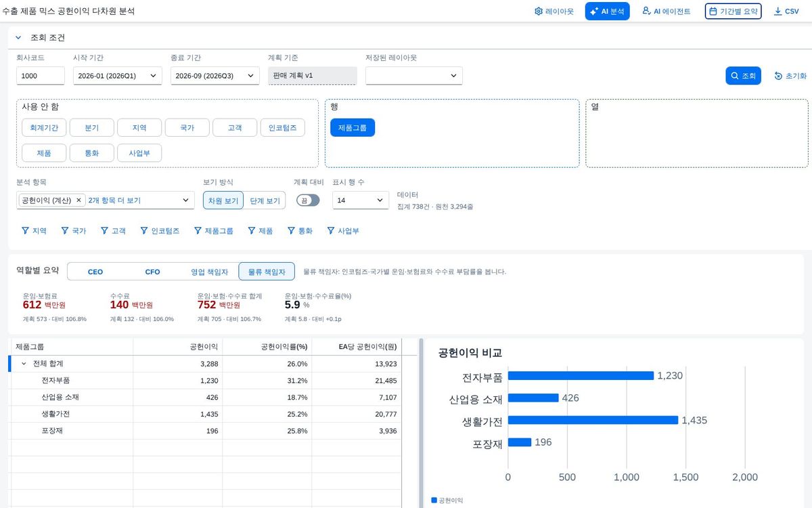Select the 인코텀즈 dimension chip
812x508 pixels.
pyautogui.click(x=283, y=127)
